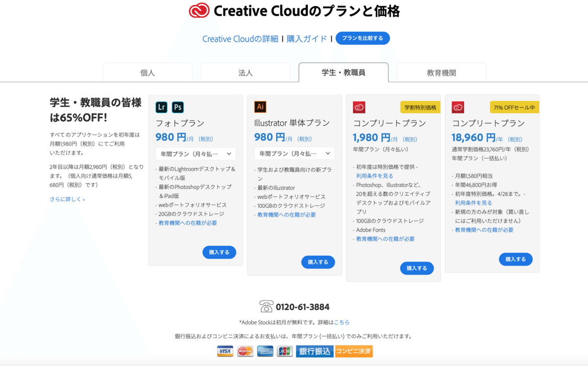Image resolution: width=588 pixels, height=366 pixels.
Task: Open 利用条件を見る in 1,980円 plan
Action: tap(375, 176)
